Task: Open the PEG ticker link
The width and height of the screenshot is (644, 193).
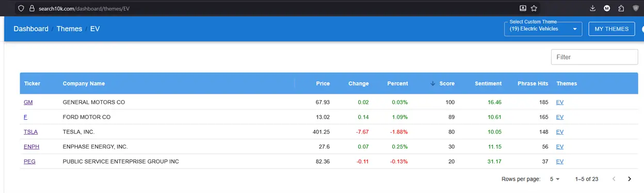Action: 29,162
